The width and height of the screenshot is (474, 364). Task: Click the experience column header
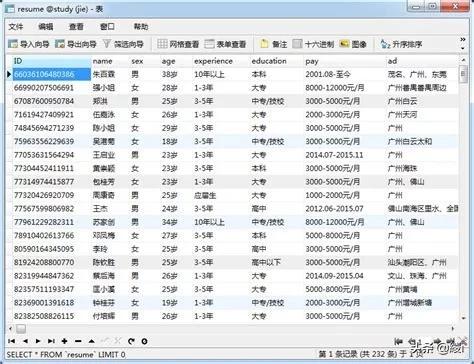pos(221,61)
